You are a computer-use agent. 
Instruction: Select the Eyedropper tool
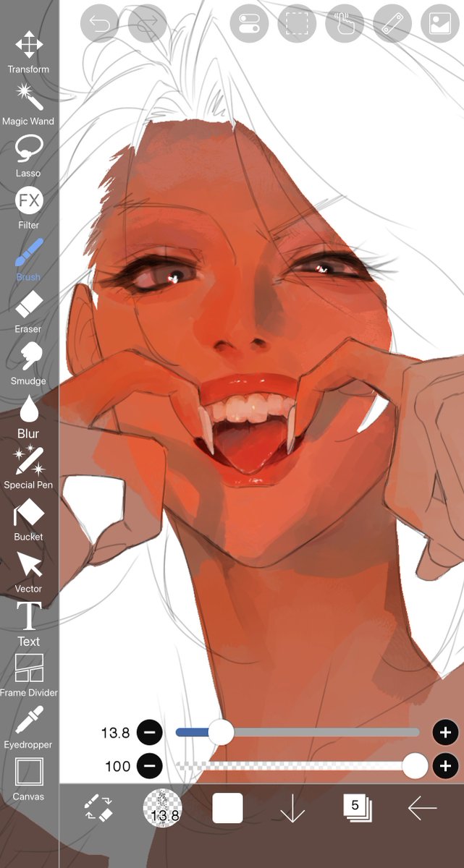coord(29,728)
